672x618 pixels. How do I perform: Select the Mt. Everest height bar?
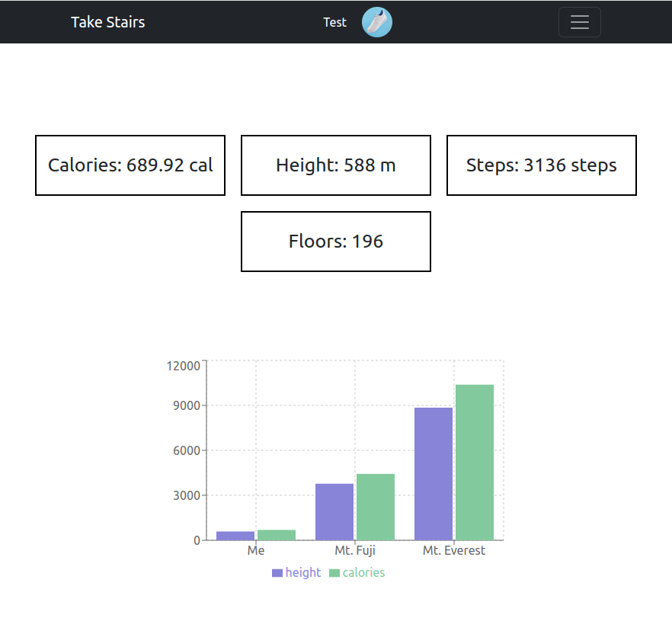pos(434,472)
